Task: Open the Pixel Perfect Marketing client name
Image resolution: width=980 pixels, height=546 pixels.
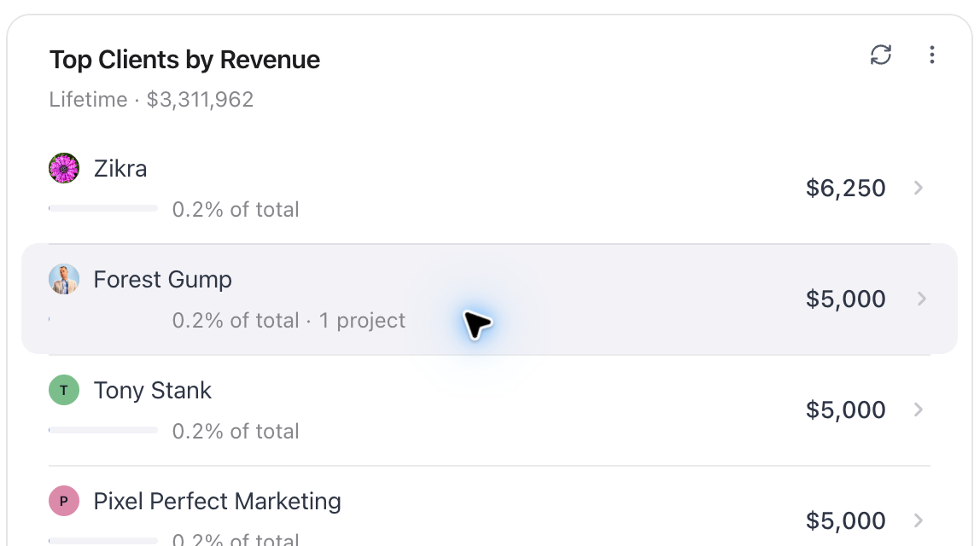Action: 217,502
